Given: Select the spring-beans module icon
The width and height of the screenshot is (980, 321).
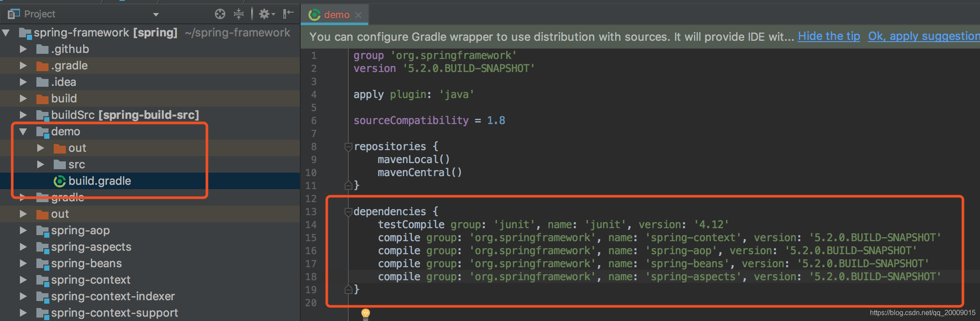Looking at the screenshot, I should pos(42,264).
